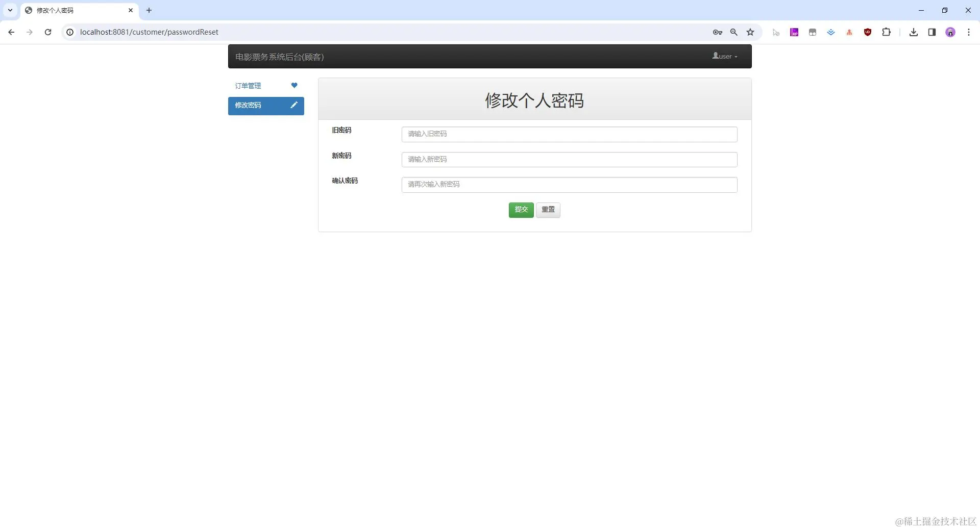Click the red shield uBlock extension icon

[868, 32]
